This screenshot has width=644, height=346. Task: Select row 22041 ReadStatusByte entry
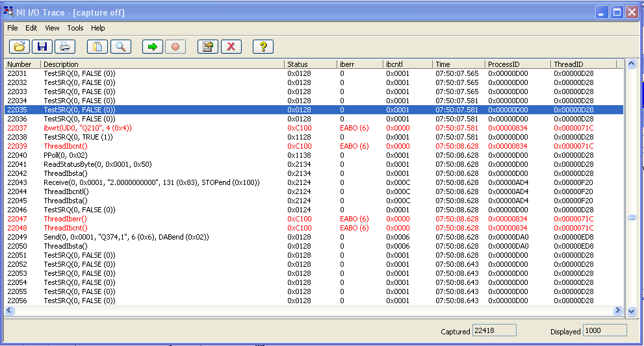point(314,164)
